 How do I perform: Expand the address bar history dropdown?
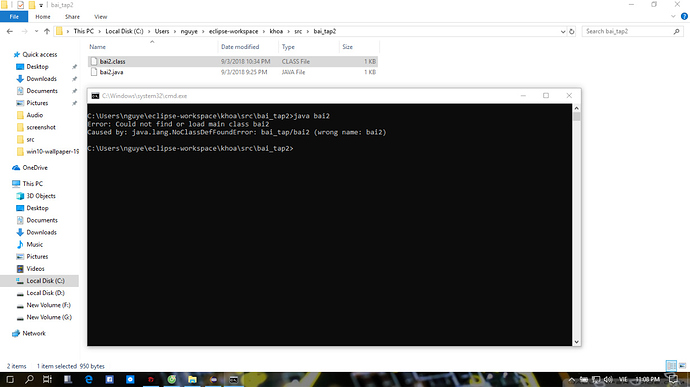[563, 31]
